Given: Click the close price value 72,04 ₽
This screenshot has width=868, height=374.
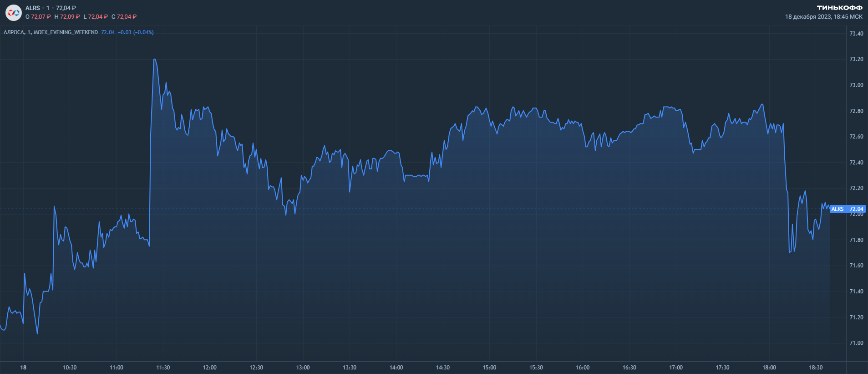Looking at the screenshot, I should (127, 17).
